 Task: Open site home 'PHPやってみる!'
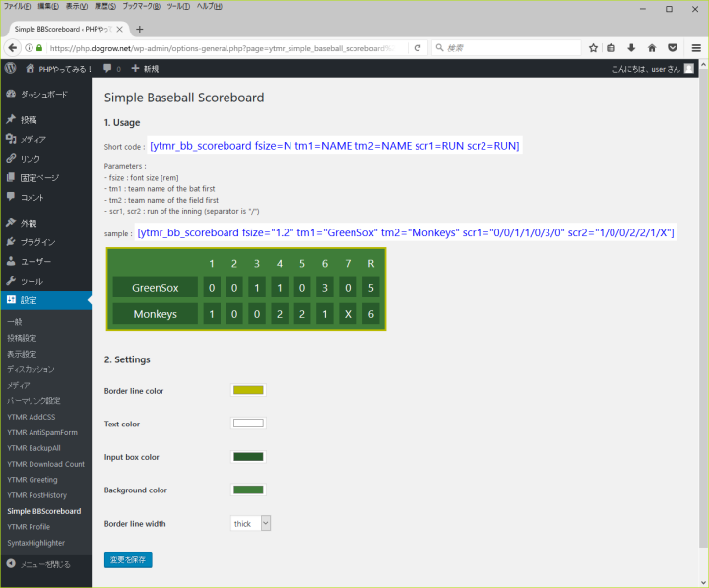click(58, 69)
